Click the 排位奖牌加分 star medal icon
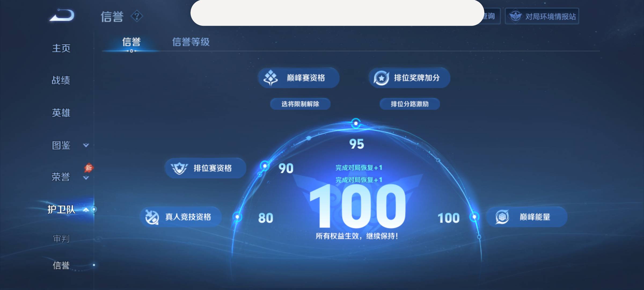This screenshot has height=290, width=644. point(381,78)
